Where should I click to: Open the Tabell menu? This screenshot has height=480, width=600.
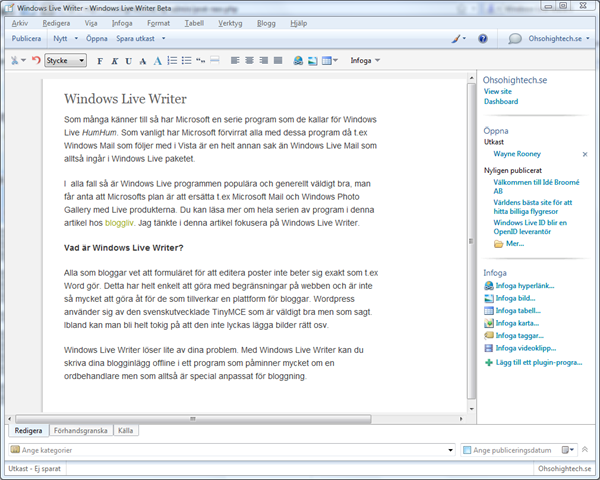(x=194, y=23)
